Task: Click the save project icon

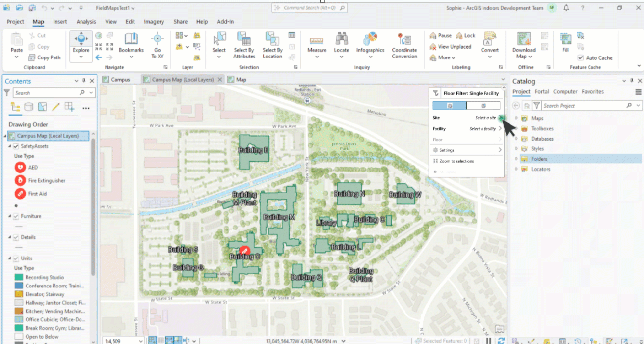Action: tap(32, 8)
